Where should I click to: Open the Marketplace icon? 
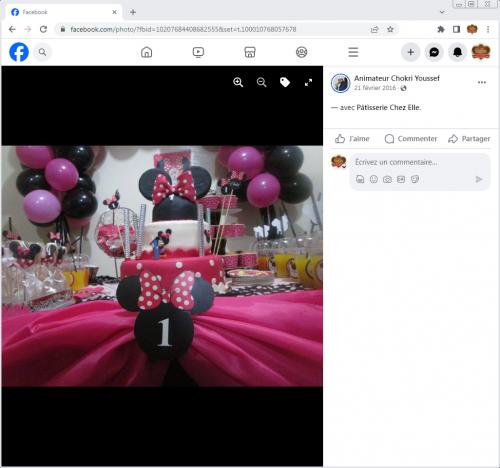point(250,52)
